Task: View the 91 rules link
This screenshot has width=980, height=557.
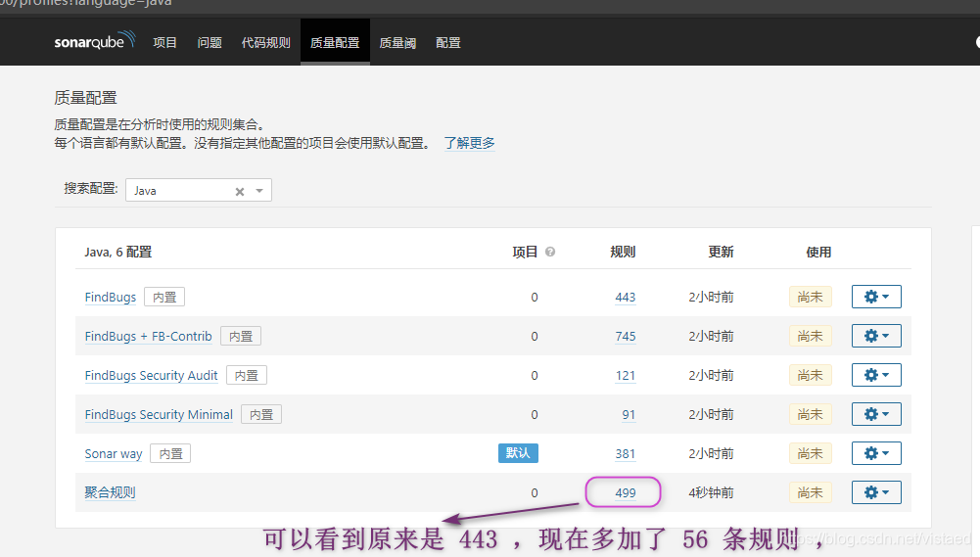Action: (629, 414)
